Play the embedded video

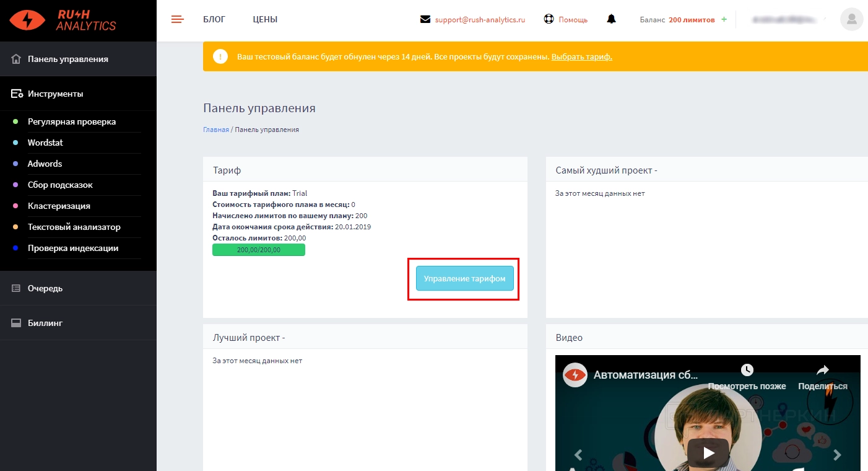708,452
